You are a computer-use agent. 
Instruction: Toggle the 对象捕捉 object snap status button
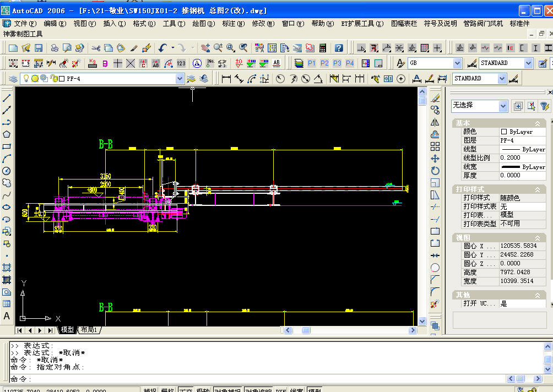[x=227, y=390]
